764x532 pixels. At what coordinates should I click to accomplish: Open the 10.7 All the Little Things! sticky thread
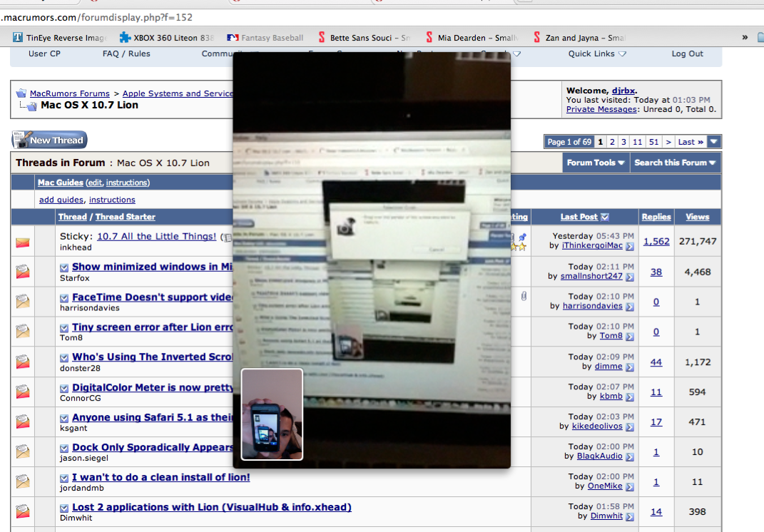(x=156, y=236)
